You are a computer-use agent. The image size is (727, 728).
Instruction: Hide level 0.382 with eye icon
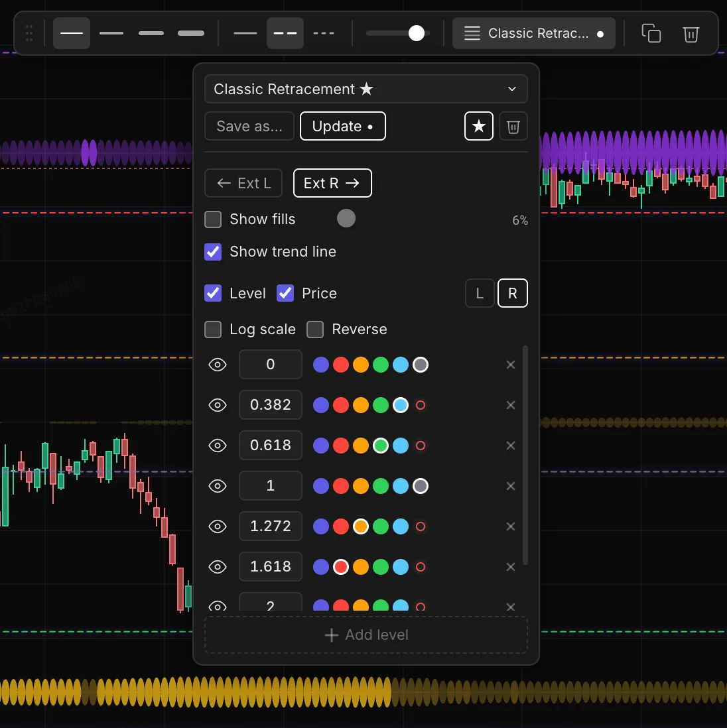click(218, 405)
